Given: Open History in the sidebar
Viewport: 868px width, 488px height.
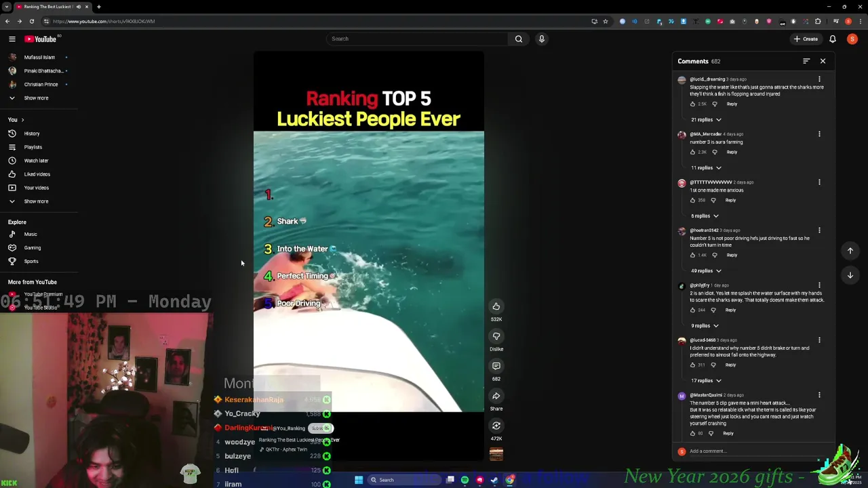Looking at the screenshot, I should tap(32, 134).
